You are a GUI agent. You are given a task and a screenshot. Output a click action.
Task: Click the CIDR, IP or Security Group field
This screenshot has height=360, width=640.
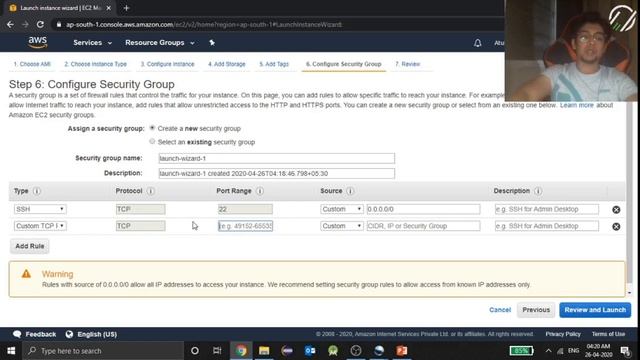click(423, 226)
